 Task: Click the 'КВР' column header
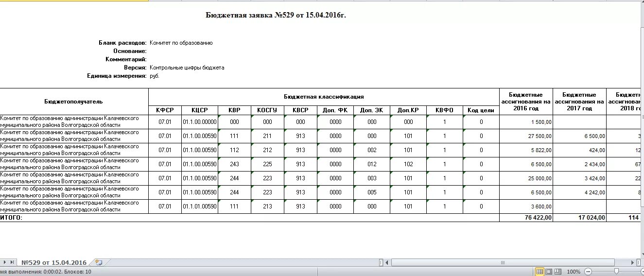pyautogui.click(x=234, y=110)
